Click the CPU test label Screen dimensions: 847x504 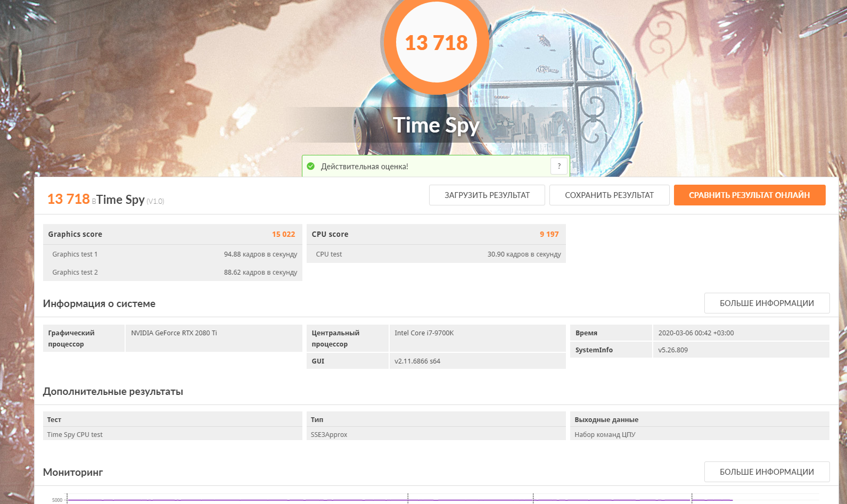click(x=329, y=254)
